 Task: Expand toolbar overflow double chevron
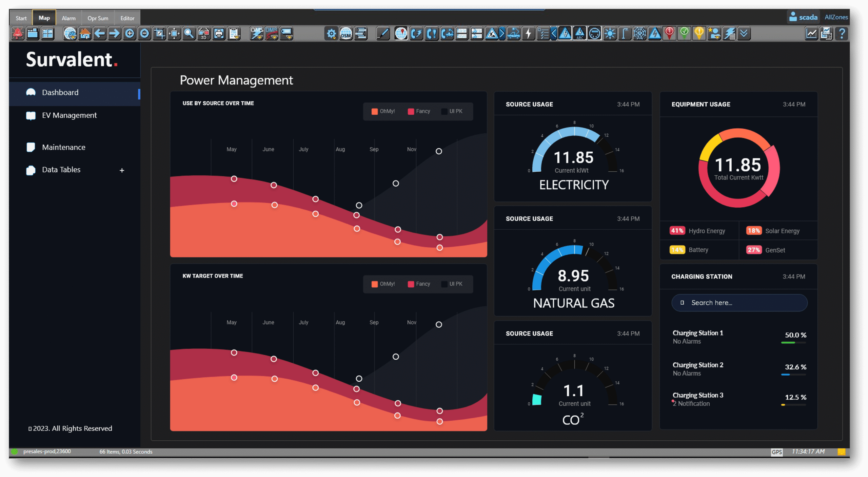click(x=744, y=34)
